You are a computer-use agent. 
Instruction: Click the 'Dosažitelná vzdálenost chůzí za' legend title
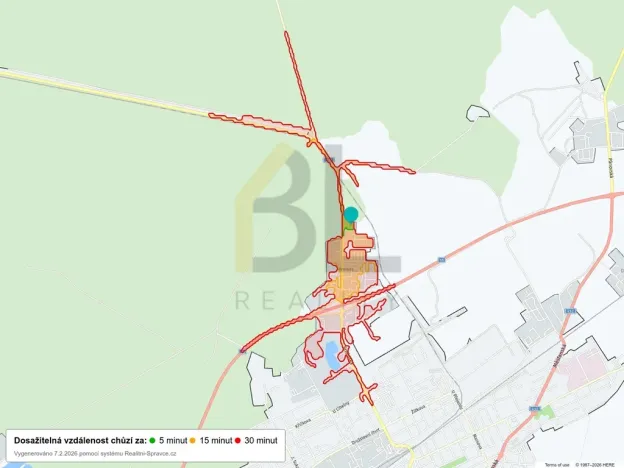(x=80, y=441)
